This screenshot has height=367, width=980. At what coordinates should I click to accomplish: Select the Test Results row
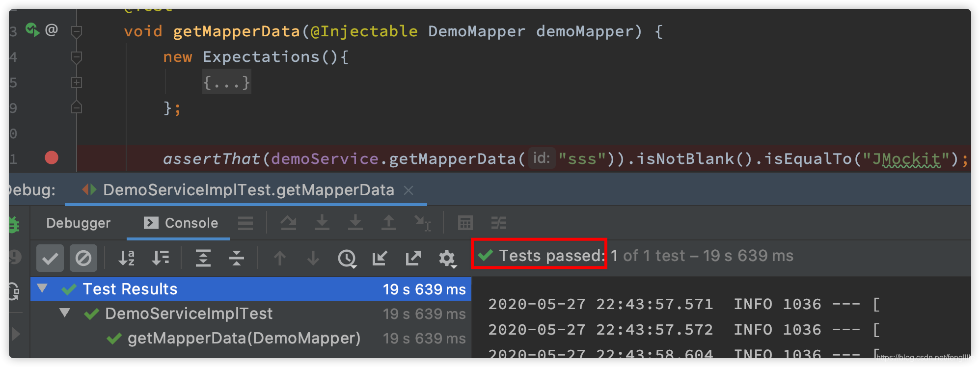251,289
